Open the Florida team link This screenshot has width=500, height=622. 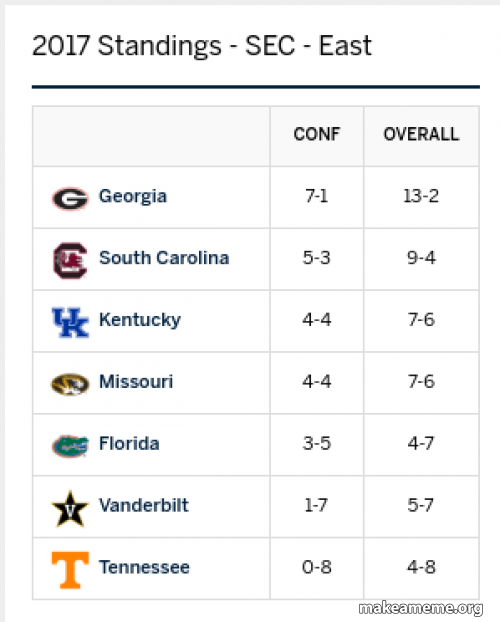pyautogui.click(x=129, y=443)
